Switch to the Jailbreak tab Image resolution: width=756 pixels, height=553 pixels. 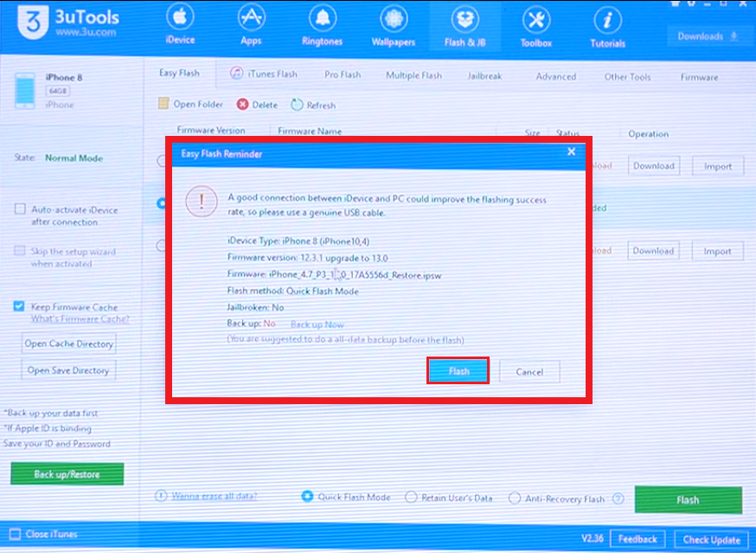pos(484,76)
